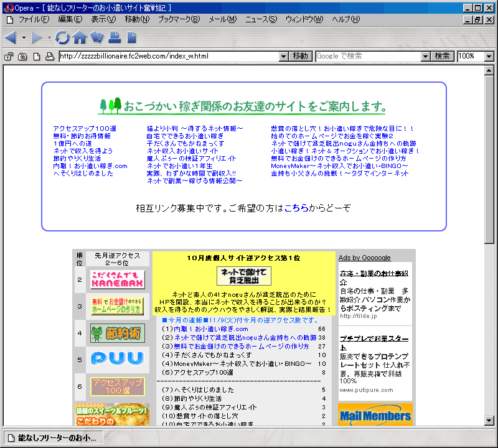The image size is (498, 448).
Task: Go forward with the blue Forward arrow
Action: (36, 37)
